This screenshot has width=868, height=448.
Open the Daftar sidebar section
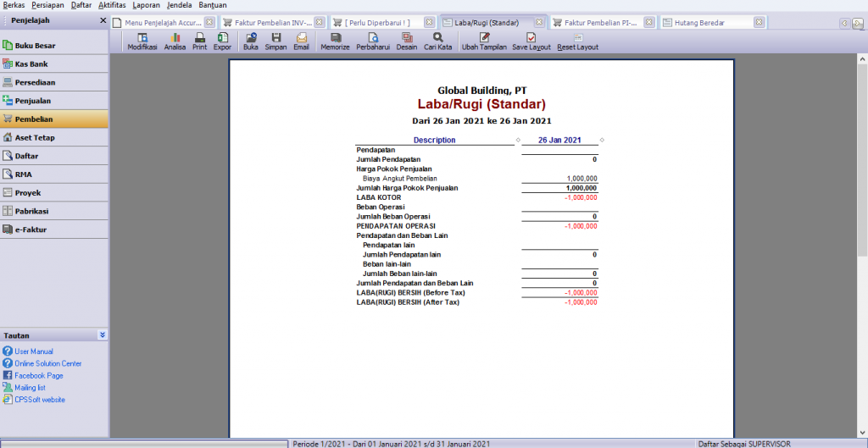point(54,156)
